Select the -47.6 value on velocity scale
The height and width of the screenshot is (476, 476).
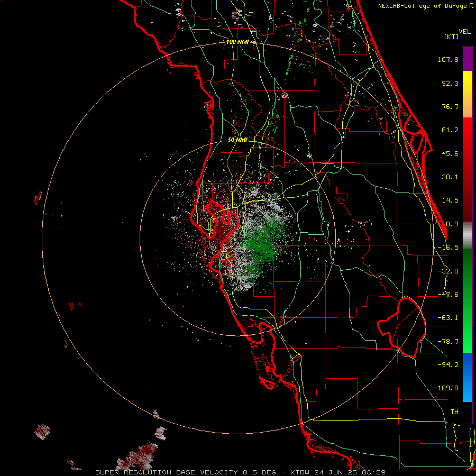pos(448,295)
